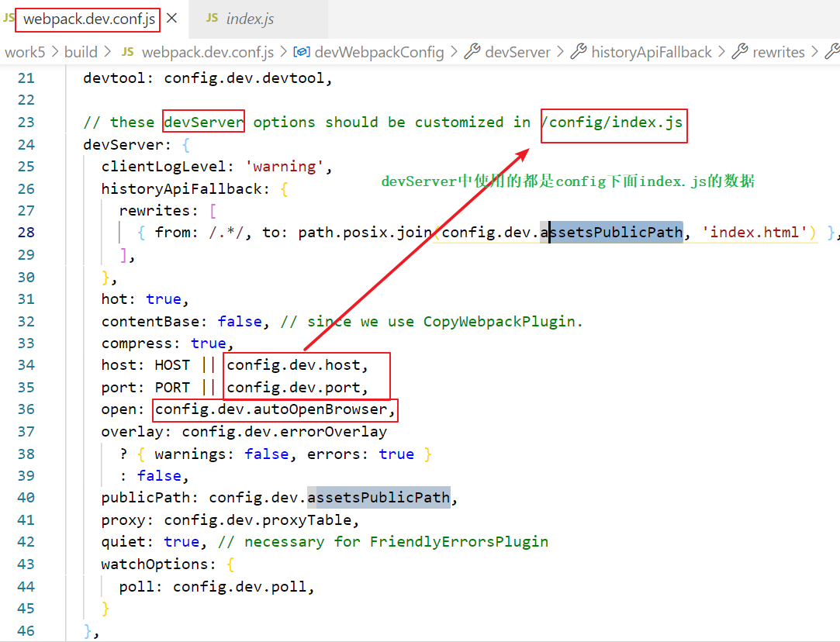Screen dimensions: 840x642
Task: Close the webpack.dev.conf.js tab
Action: pos(172,19)
